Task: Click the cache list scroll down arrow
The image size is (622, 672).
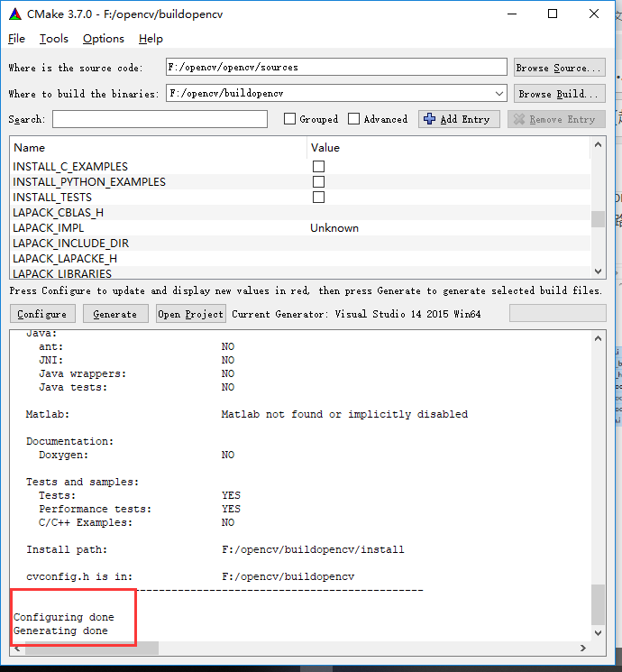Action: 598,272
